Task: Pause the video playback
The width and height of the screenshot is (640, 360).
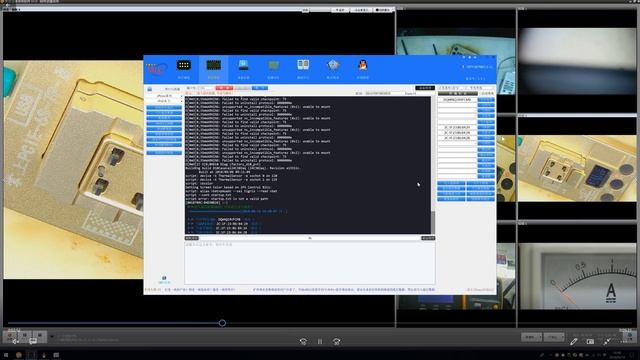Action: pos(320,341)
